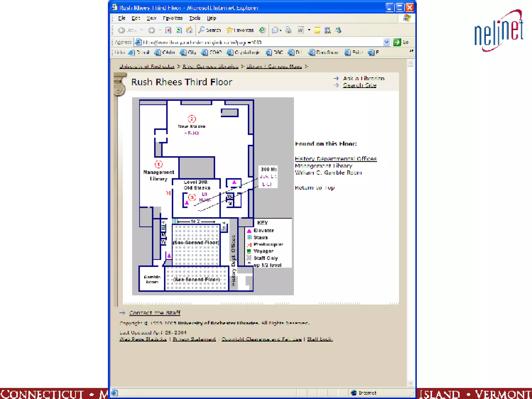Expand the address bar dropdown
Image resolution: width=532 pixels, height=399 pixels.
click(387, 42)
